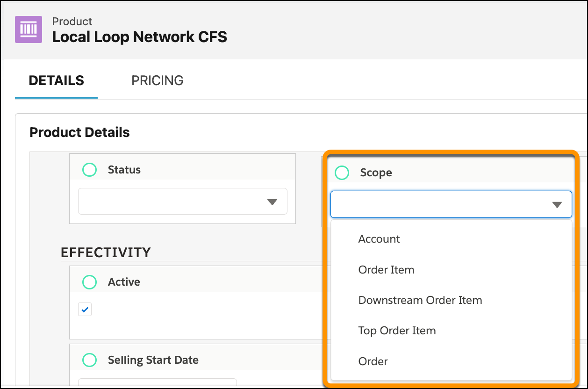Click the Scope combo box
The width and height of the screenshot is (588, 389).
point(451,204)
